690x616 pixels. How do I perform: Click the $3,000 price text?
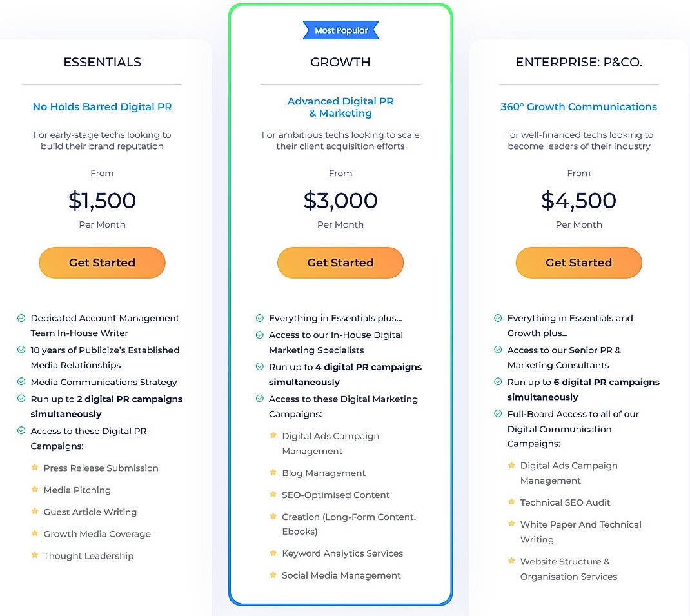coord(340,201)
